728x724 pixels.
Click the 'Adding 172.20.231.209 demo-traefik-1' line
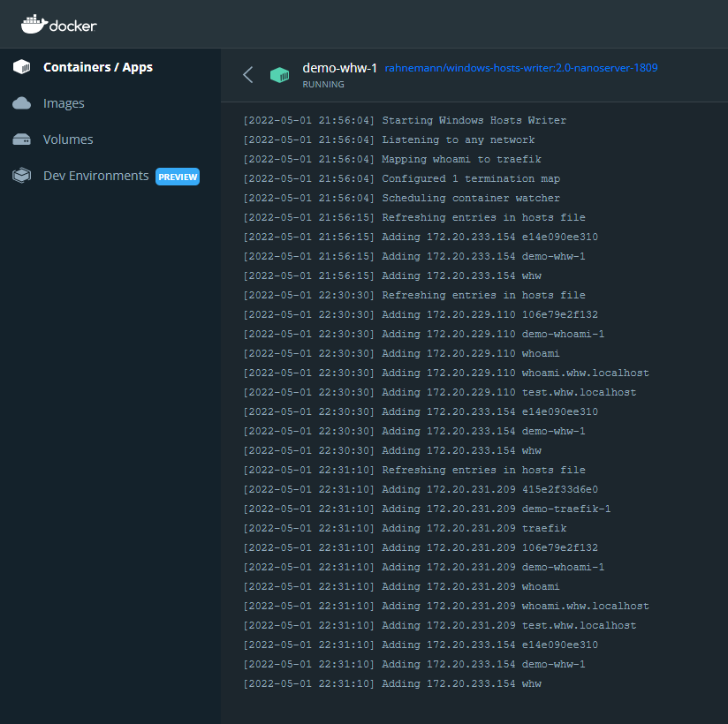(x=427, y=509)
